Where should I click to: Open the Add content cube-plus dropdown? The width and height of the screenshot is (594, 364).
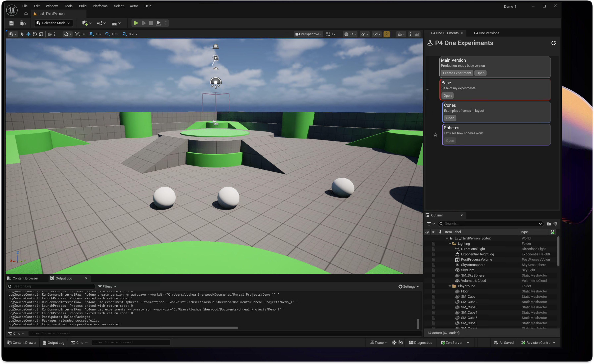pyautogui.click(x=87, y=23)
